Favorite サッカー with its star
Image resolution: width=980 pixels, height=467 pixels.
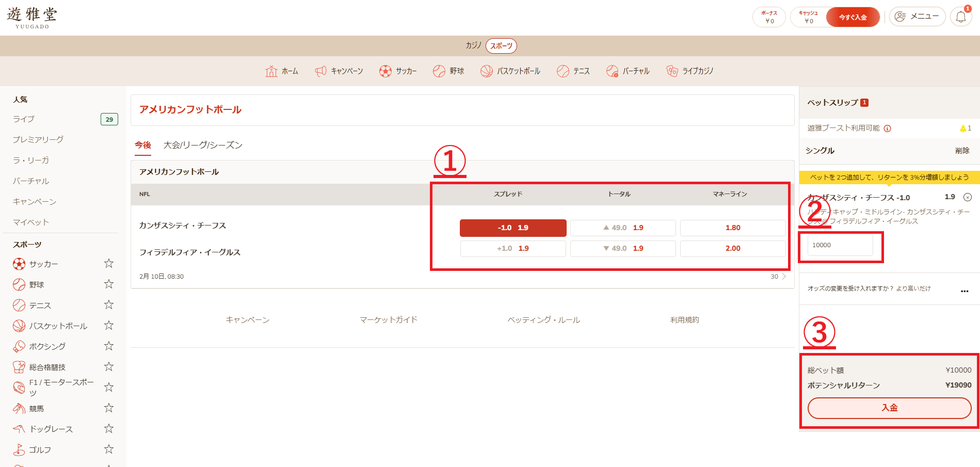109,264
